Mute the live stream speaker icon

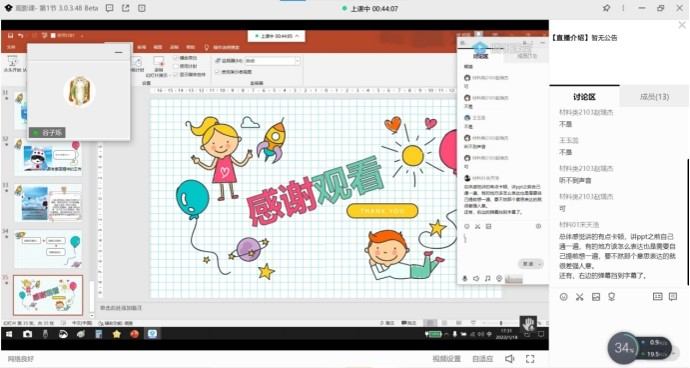(510, 359)
